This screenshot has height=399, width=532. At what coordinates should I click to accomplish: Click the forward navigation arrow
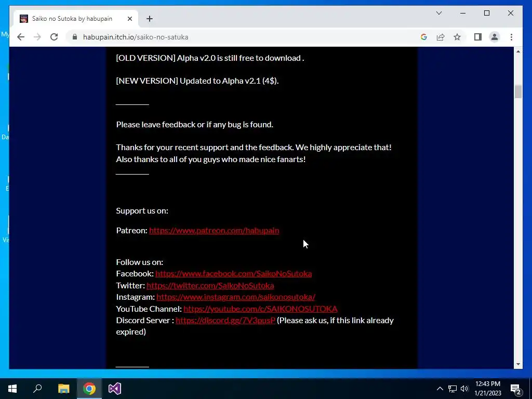coord(37,37)
